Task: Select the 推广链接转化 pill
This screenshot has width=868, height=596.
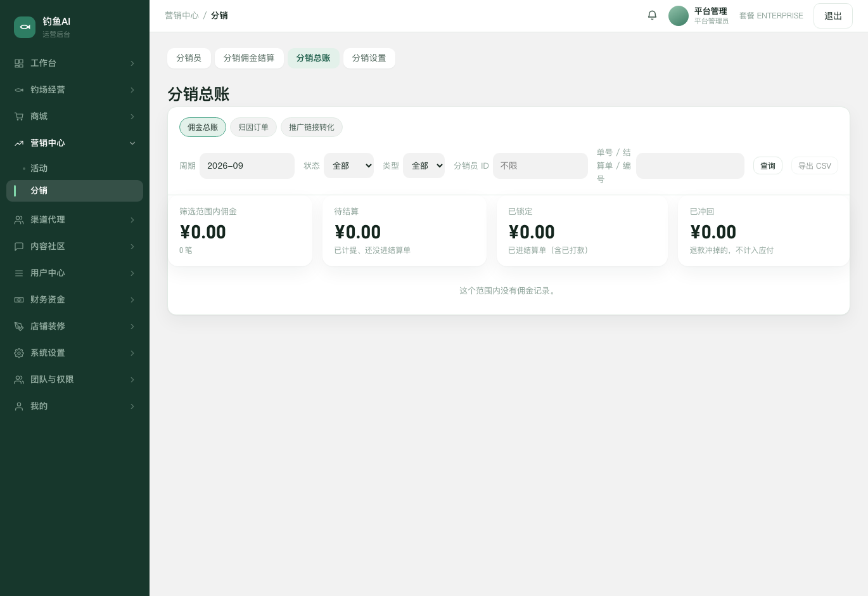Action: pyautogui.click(x=312, y=127)
